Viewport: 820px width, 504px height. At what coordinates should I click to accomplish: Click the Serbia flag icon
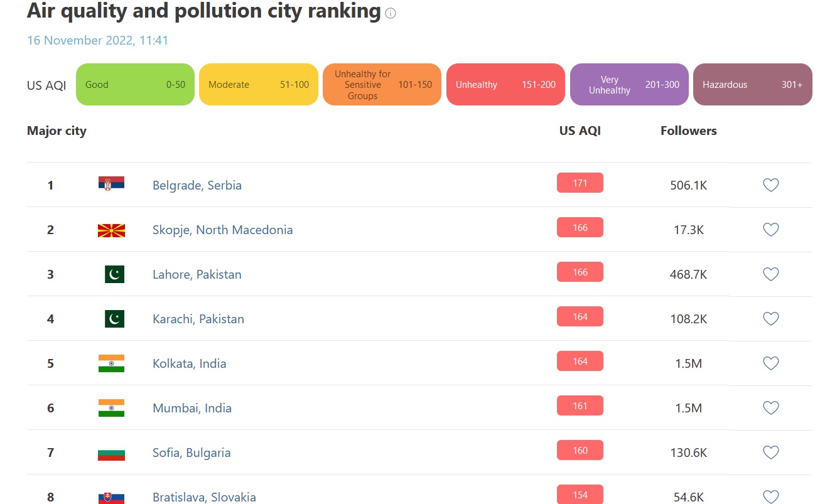(x=111, y=184)
